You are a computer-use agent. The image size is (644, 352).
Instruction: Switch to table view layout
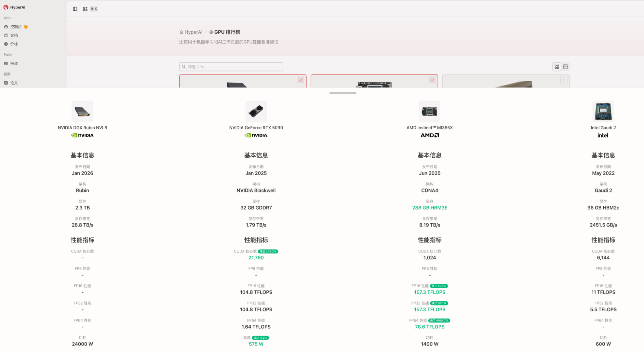point(566,67)
